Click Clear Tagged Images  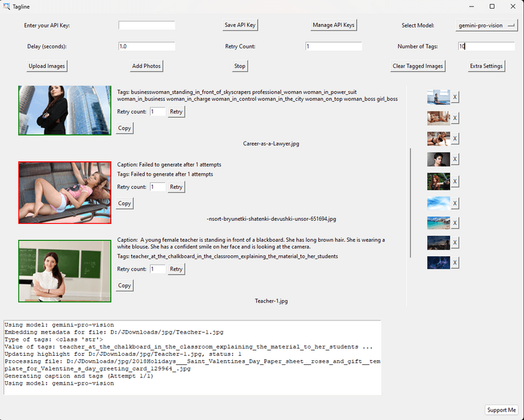coord(418,66)
